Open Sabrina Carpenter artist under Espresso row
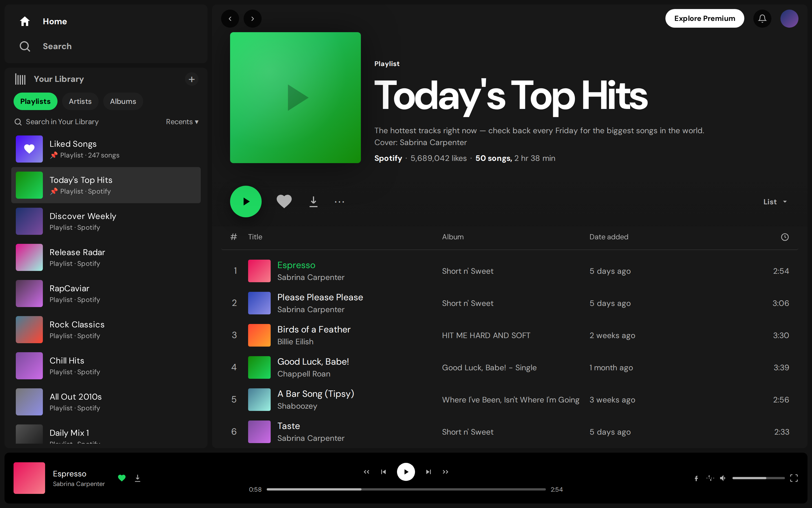This screenshot has height=508, width=812. (x=311, y=277)
